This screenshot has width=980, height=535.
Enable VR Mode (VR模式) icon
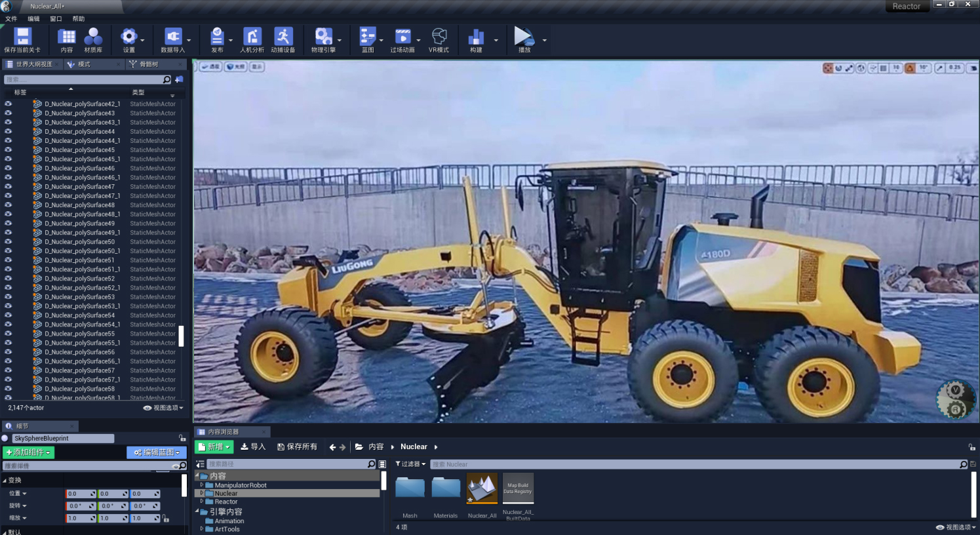[x=439, y=37]
